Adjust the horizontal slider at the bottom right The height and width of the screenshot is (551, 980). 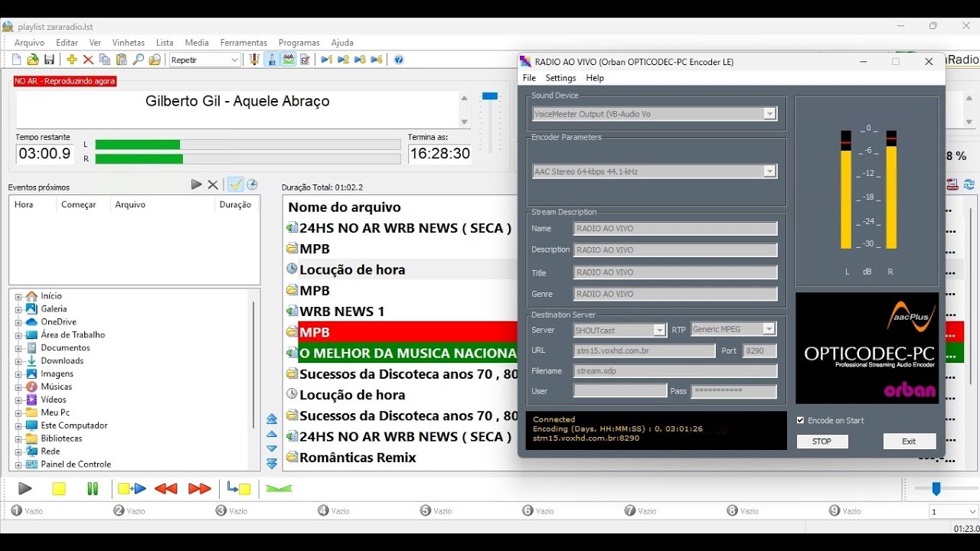[x=936, y=489]
